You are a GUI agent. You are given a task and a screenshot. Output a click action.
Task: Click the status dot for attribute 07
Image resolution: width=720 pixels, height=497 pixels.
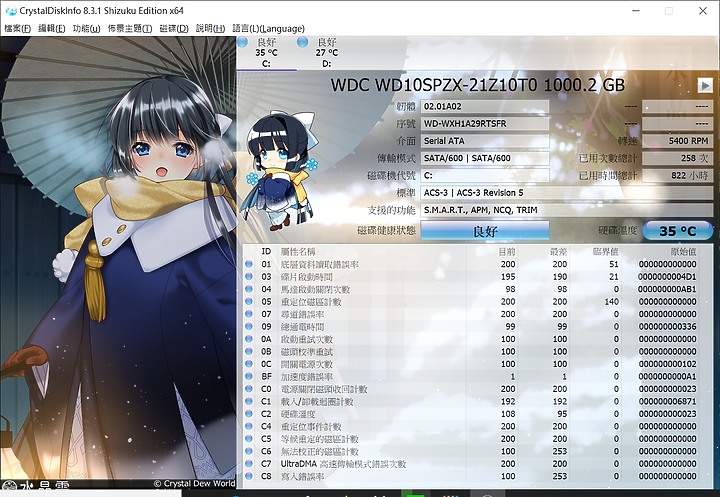coord(249,314)
